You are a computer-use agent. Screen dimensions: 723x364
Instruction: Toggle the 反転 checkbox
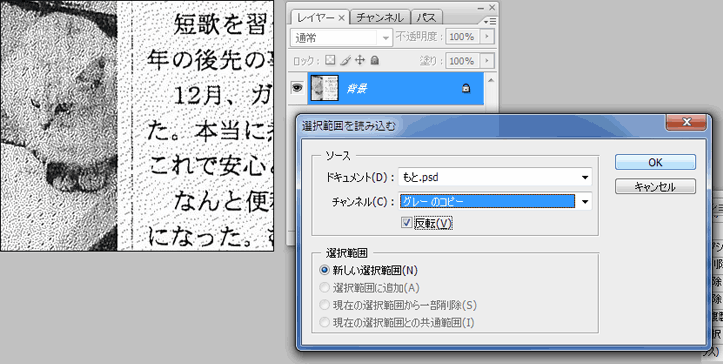click(x=407, y=223)
